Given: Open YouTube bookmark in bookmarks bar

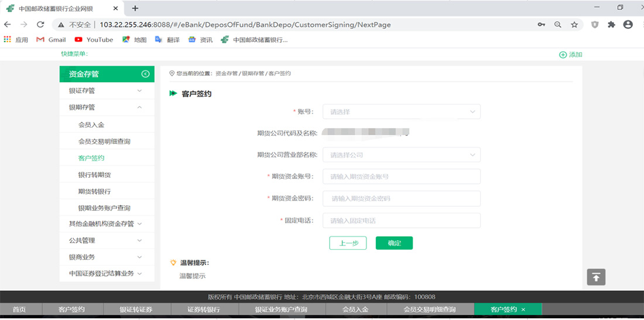Looking at the screenshot, I should pos(94,40).
